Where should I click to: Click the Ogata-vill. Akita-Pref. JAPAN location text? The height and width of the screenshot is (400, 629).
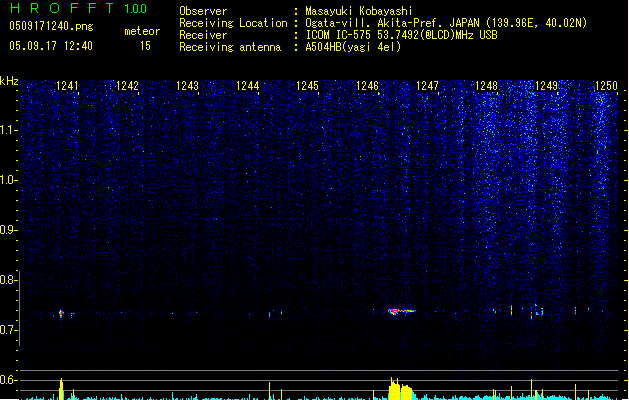pos(446,23)
